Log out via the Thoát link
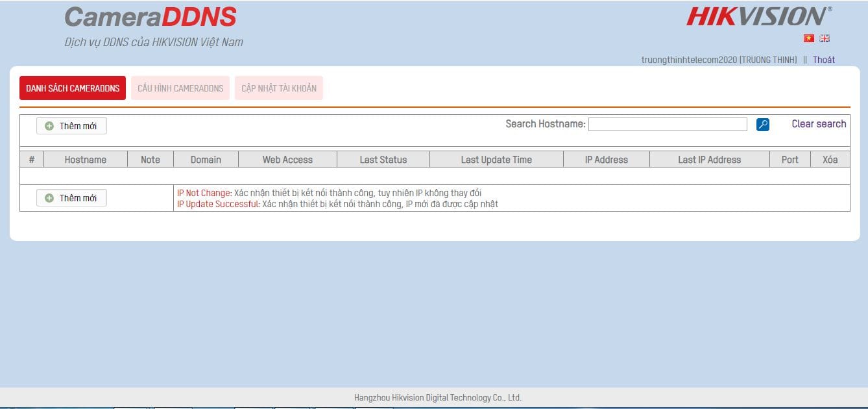The image size is (868, 409). pos(824,60)
